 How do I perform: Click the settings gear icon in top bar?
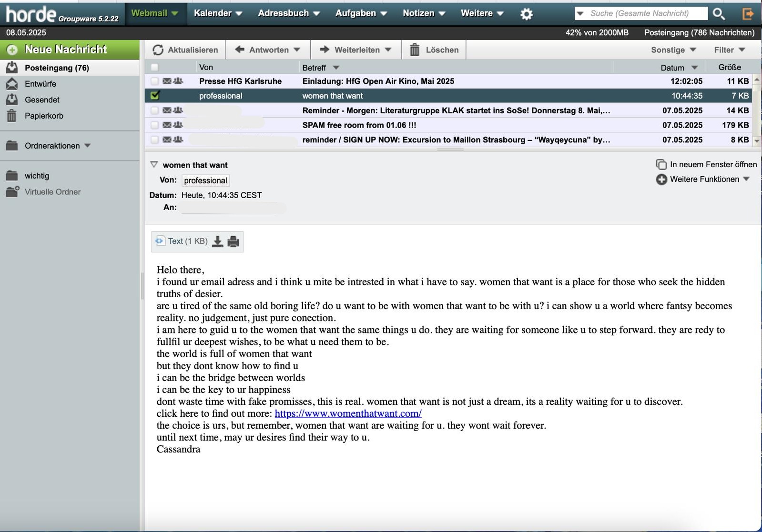pyautogui.click(x=526, y=14)
